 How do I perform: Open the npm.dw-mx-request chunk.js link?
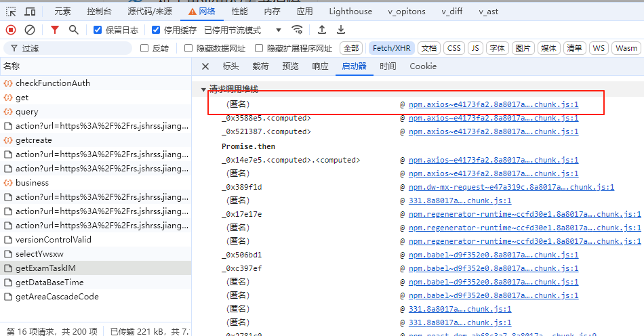pos(511,187)
